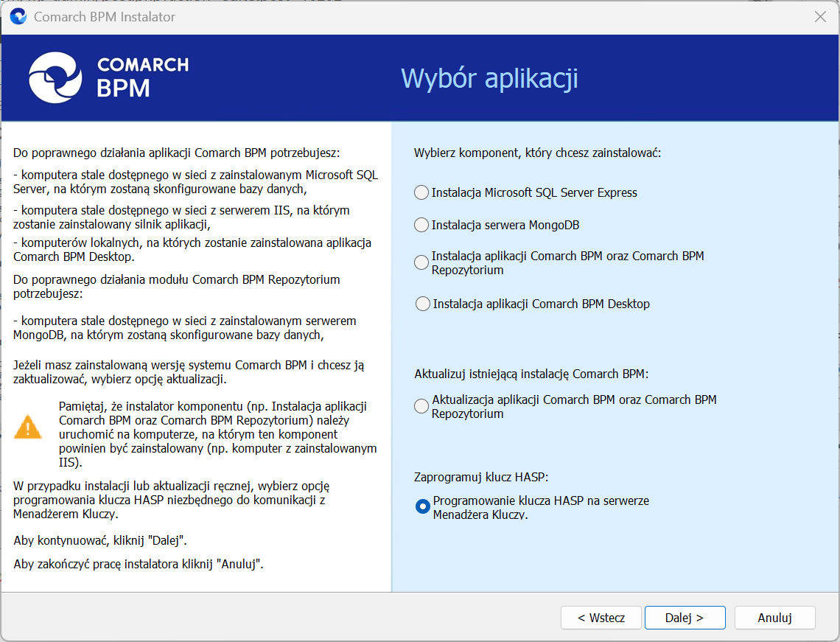Click the "Comarch BPM Instalator" window title
Viewport: 840px width, 642px height.
pos(105,17)
